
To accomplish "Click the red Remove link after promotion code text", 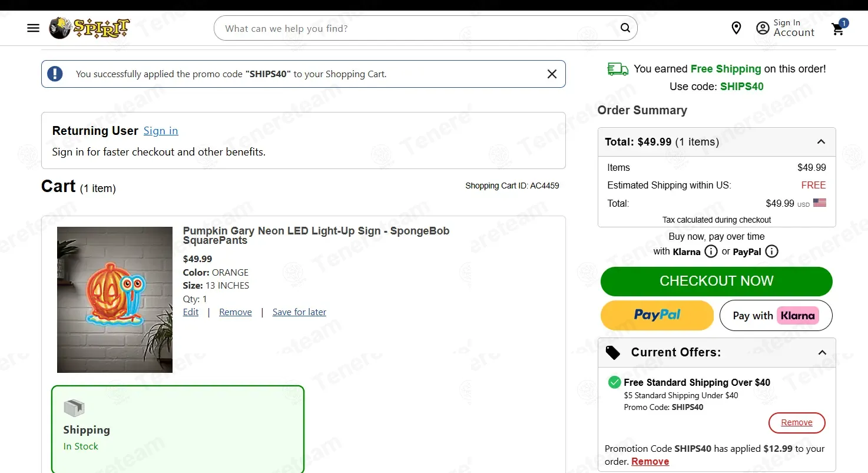I will click(x=650, y=461).
